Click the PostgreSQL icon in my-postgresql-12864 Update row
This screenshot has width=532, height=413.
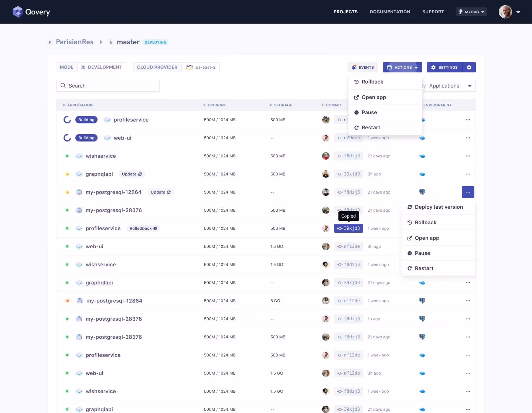click(x=422, y=192)
